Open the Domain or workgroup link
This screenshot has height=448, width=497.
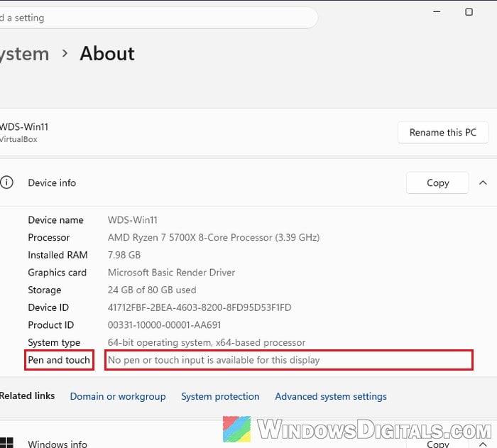(118, 396)
